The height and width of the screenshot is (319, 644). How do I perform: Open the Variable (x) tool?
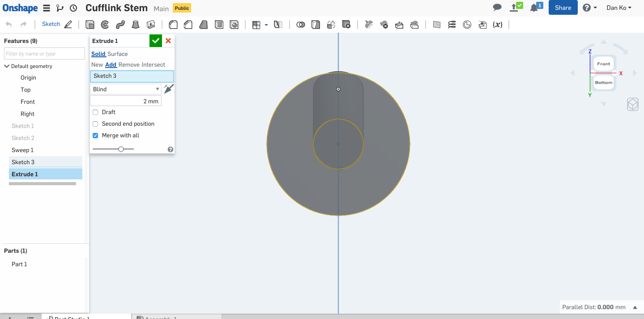(x=497, y=25)
